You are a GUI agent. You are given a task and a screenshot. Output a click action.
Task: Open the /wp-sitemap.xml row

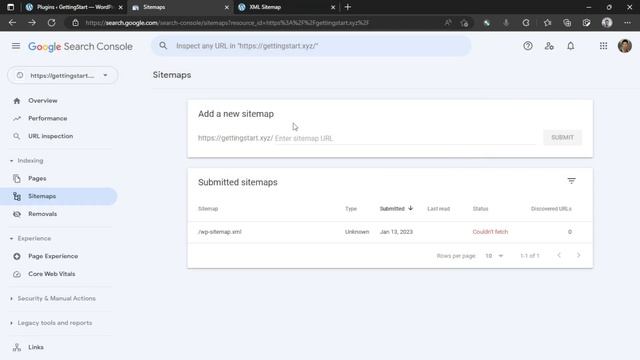(390, 232)
